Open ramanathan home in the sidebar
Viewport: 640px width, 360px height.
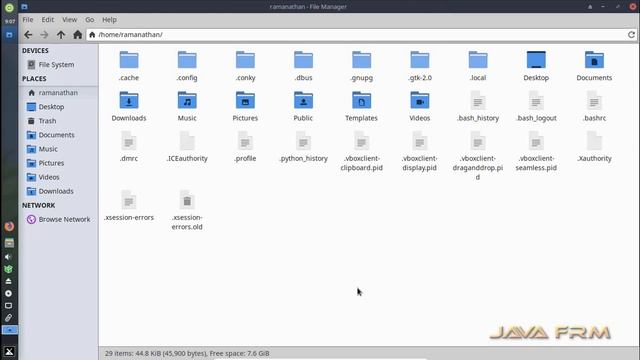[x=58, y=93]
